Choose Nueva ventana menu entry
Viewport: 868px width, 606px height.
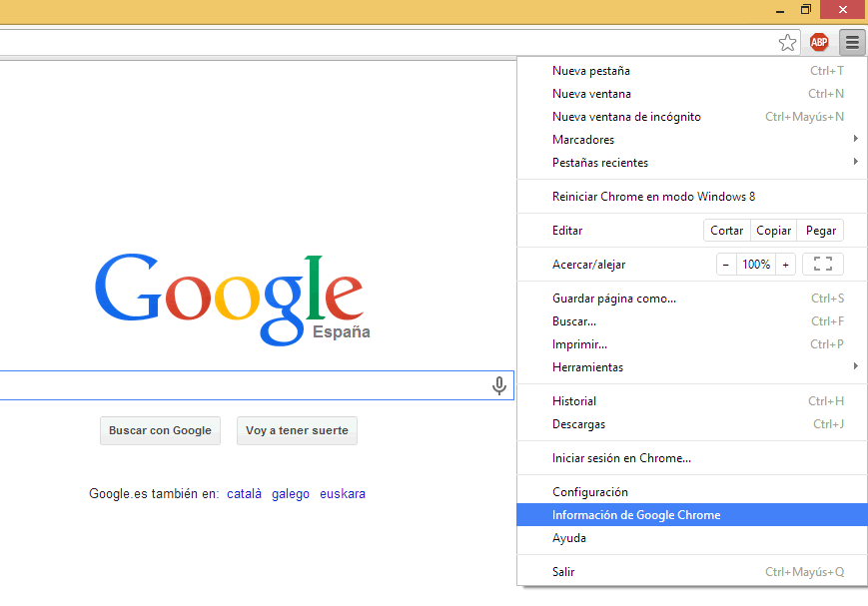[x=692, y=94]
